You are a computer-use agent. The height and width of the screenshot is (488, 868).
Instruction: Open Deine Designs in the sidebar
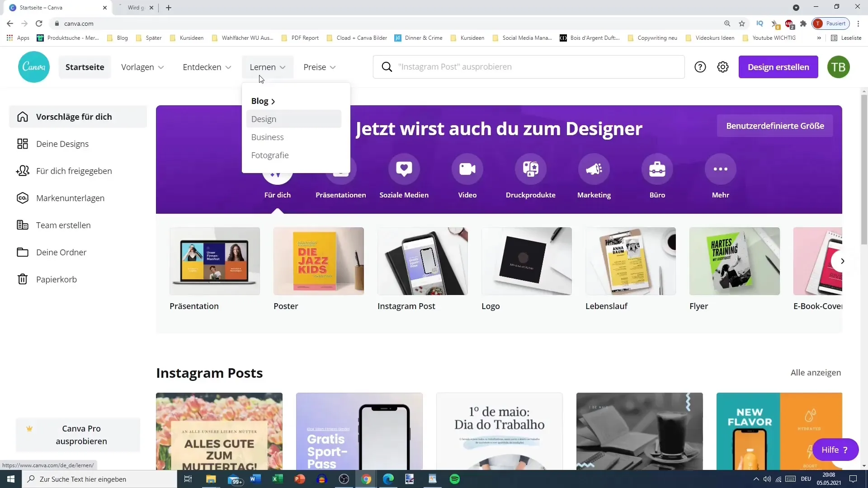[x=78, y=144]
